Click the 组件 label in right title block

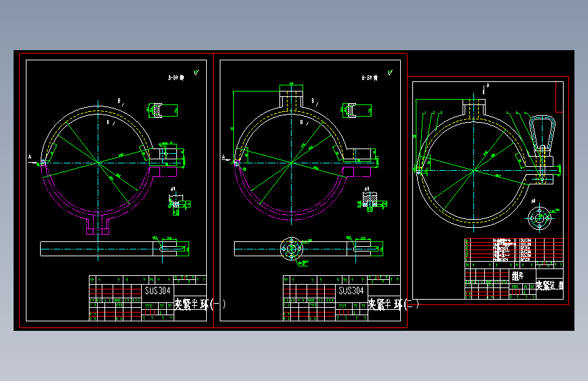[518, 277]
